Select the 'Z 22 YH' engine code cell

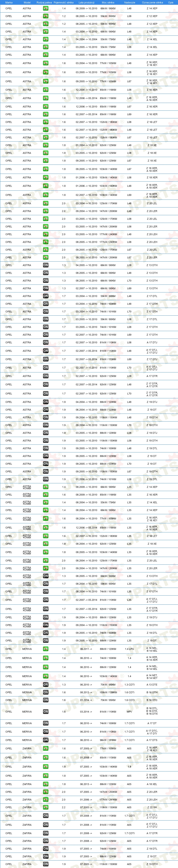point(152,807)
